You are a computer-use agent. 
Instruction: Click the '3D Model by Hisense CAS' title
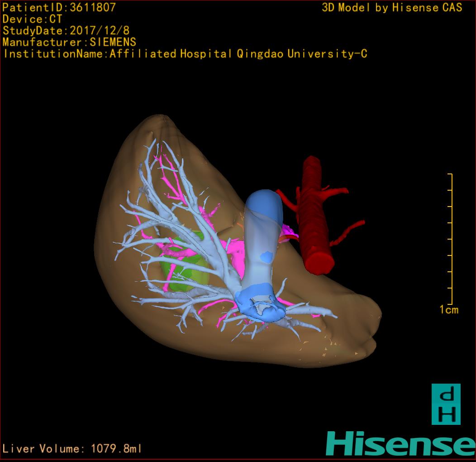[392, 7]
